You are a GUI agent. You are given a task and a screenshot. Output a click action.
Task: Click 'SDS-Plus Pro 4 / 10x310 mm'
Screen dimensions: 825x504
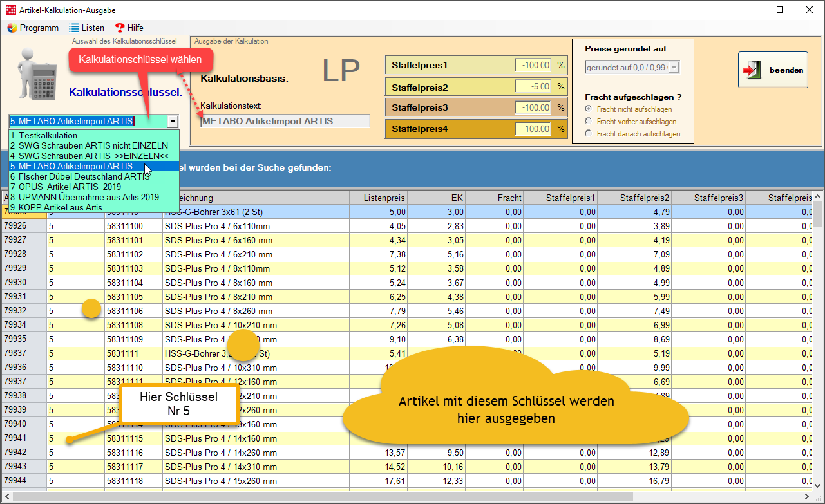(x=256, y=368)
